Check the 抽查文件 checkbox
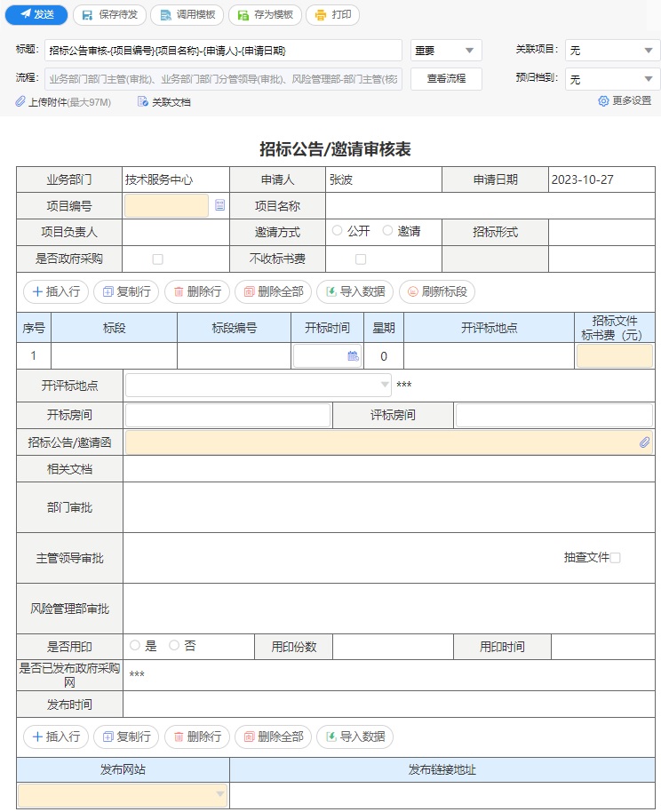The height and width of the screenshot is (812, 661). tap(616, 558)
